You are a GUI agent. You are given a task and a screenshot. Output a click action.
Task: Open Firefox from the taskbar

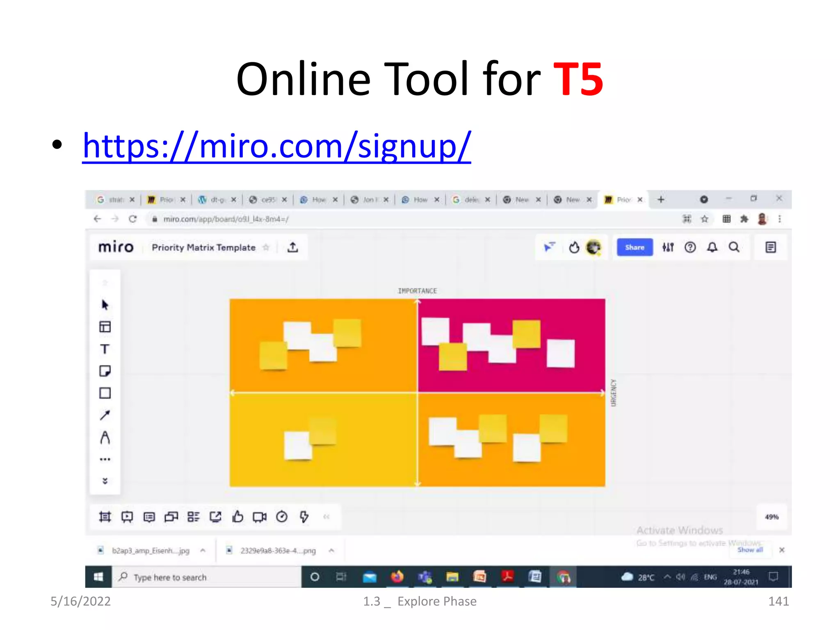point(397,577)
